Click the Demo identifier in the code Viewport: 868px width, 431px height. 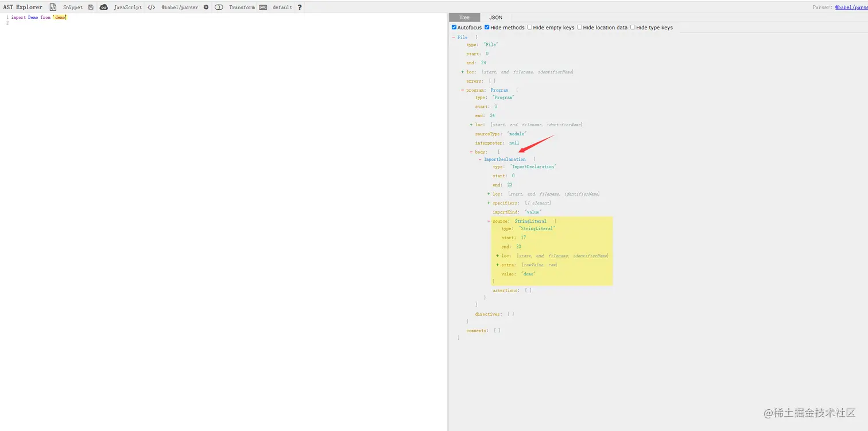pyautogui.click(x=33, y=18)
